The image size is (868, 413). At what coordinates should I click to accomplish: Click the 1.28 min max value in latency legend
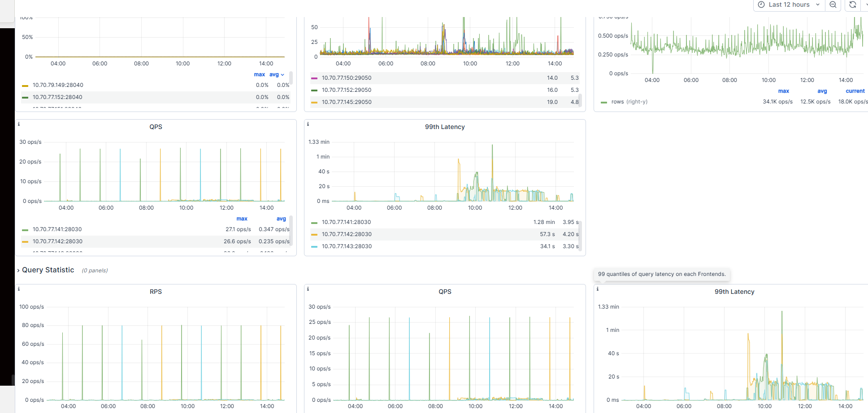pyautogui.click(x=544, y=222)
